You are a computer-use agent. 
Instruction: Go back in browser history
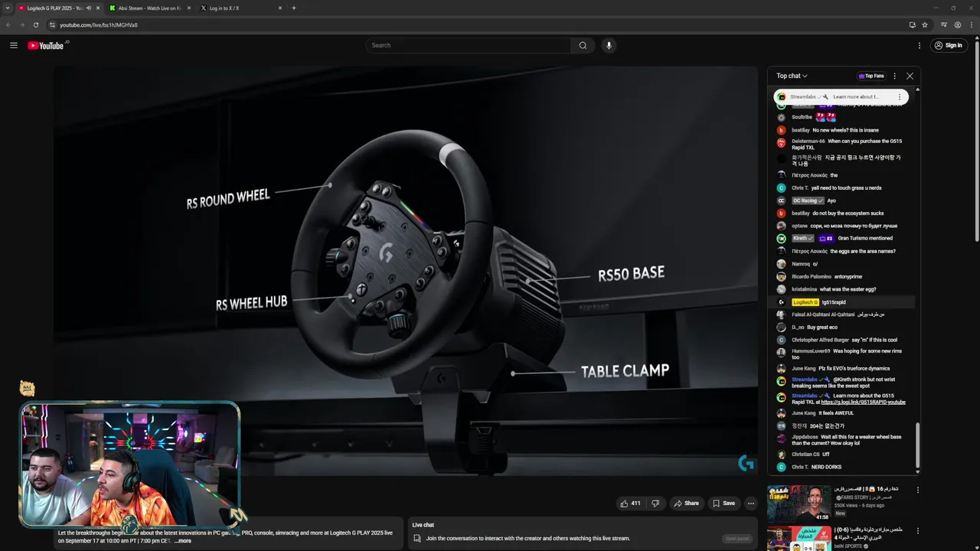(x=8, y=24)
